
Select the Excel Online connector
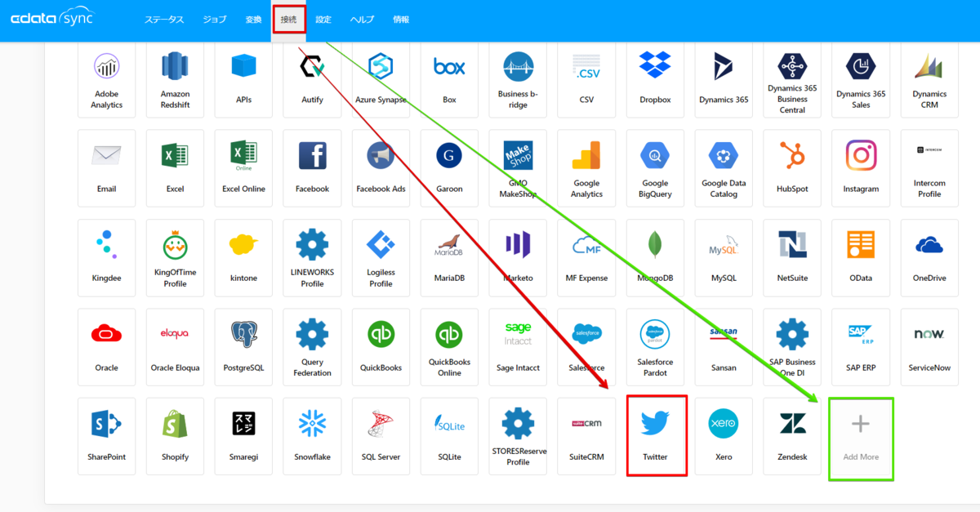point(244,168)
